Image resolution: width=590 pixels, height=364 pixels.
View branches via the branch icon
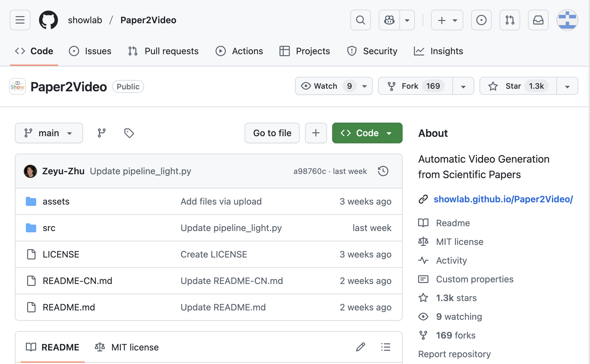click(102, 133)
